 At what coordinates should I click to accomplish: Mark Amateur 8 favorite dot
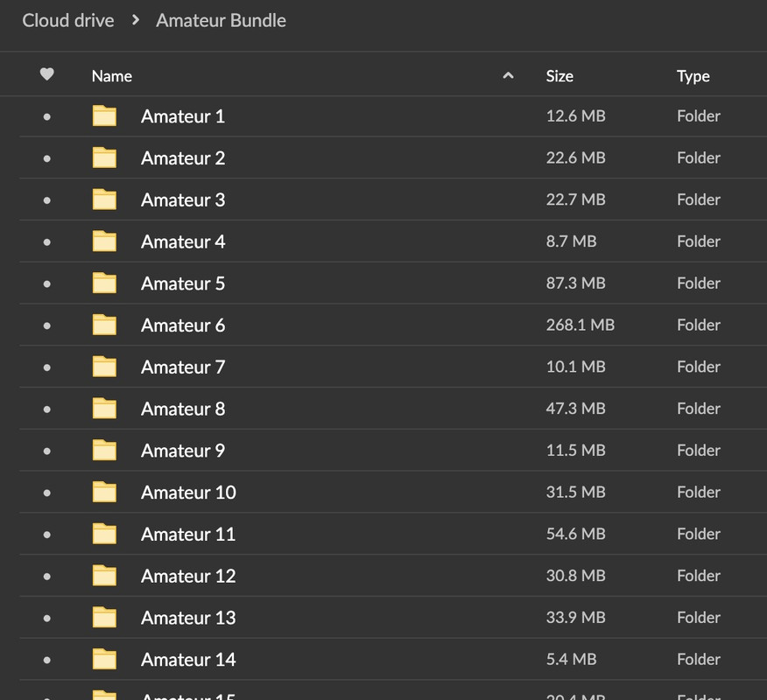click(47, 409)
